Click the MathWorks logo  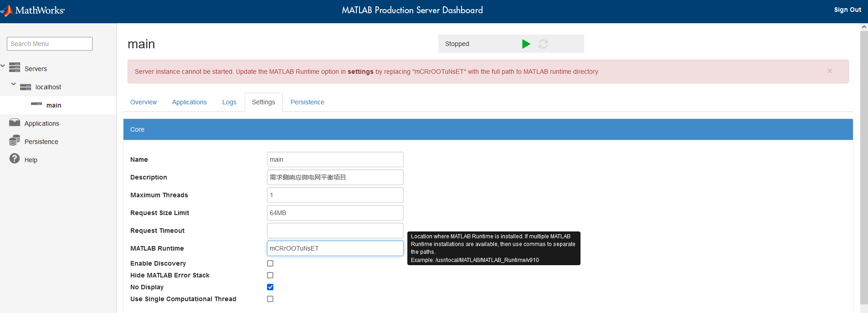coord(33,10)
